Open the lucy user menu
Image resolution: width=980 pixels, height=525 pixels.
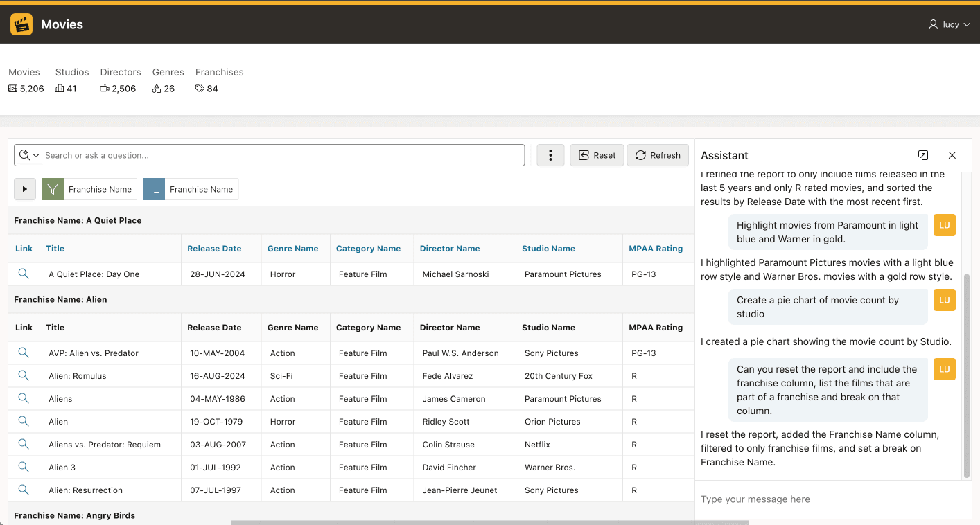tap(949, 24)
